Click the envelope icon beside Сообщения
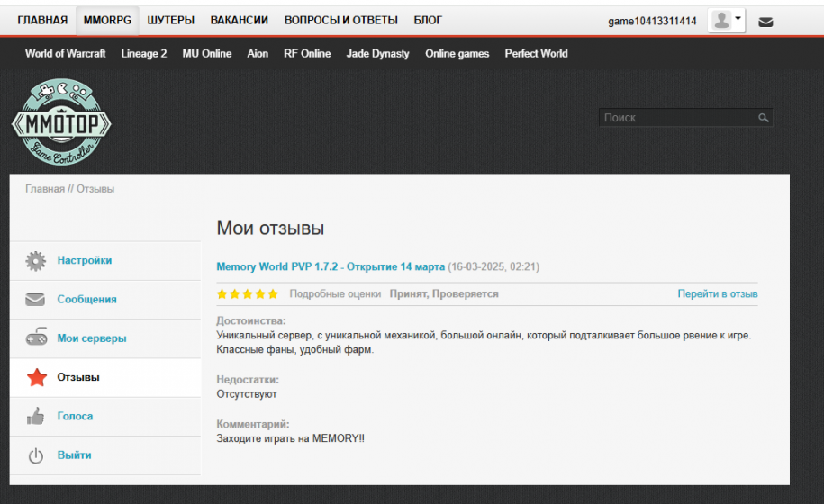Viewport: 824px width, 504px height. click(35, 299)
